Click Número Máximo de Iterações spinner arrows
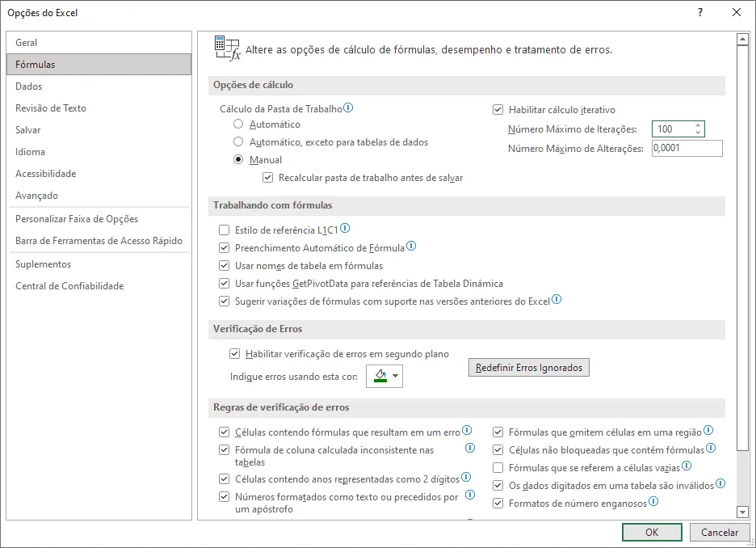The image size is (756, 548). [698, 129]
